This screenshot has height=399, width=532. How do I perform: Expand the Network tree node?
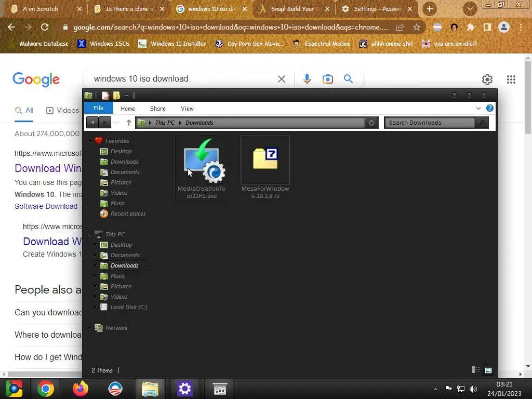90,328
